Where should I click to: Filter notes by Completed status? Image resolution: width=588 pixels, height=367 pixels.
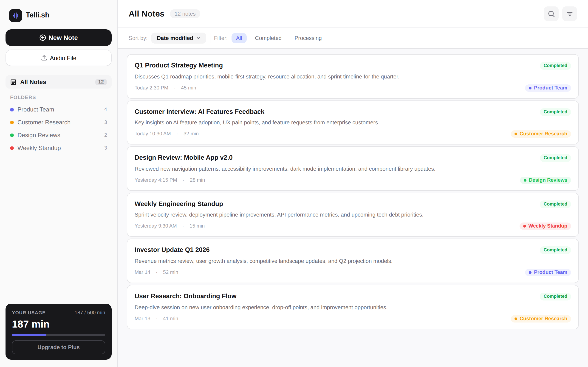(x=268, y=38)
